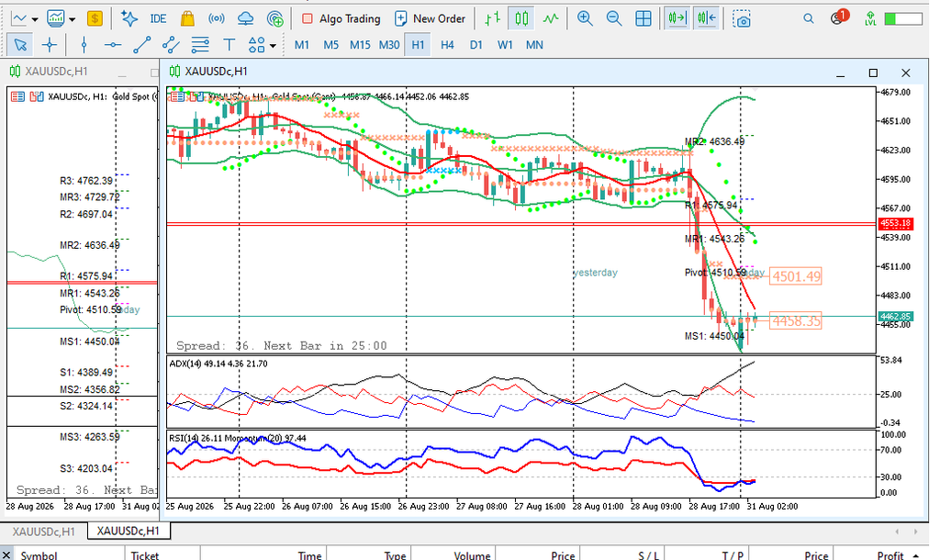Open the AI sparkle assistant icon
The height and width of the screenshot is (560, 940).
(x=129, y=18)
